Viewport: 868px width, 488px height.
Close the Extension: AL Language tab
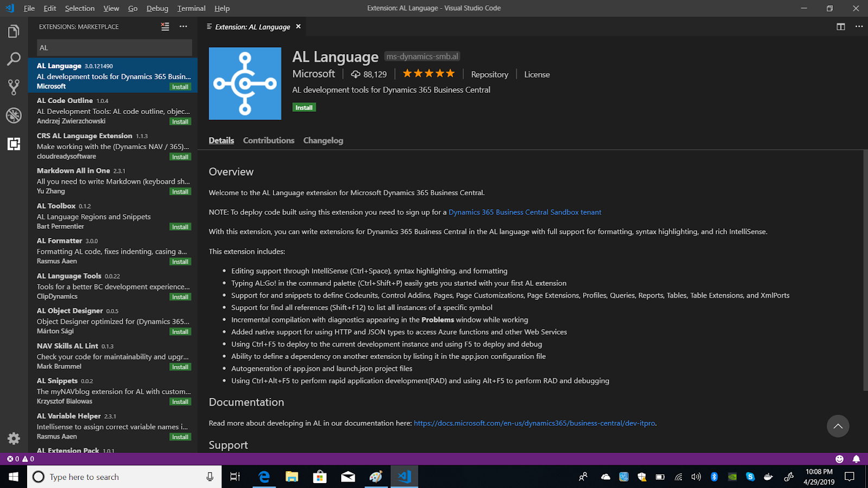click(x=298, y=27)
